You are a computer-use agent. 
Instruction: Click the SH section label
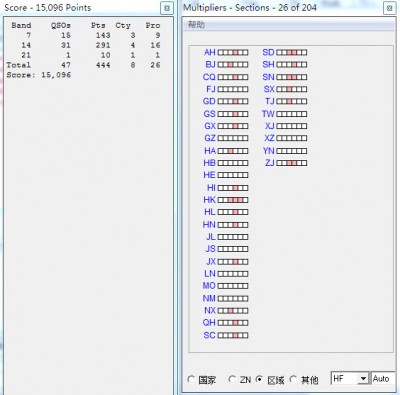268,64
